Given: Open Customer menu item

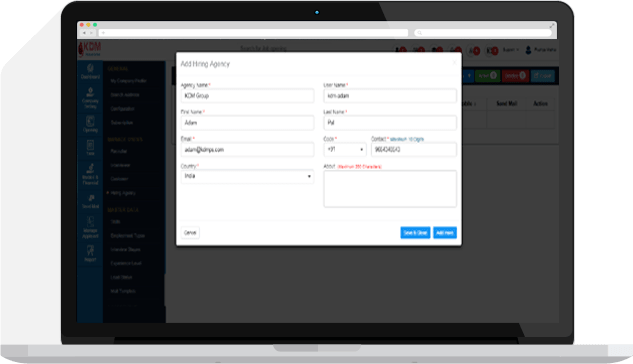Looking at the screenshot, I should 119,179.
